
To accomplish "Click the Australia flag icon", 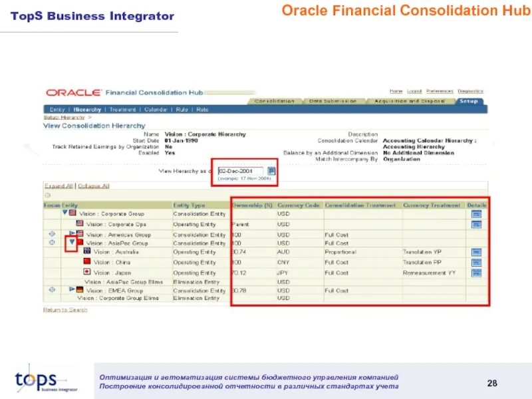I will (87, 251).
